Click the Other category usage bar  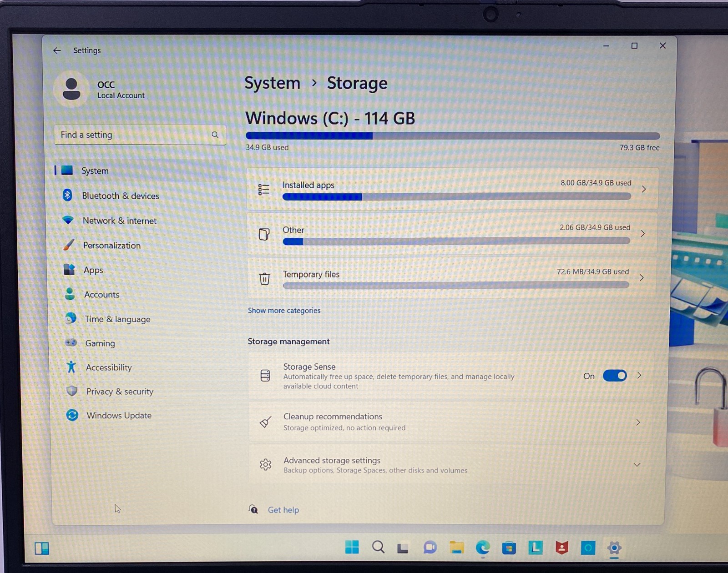pos(456,241)
